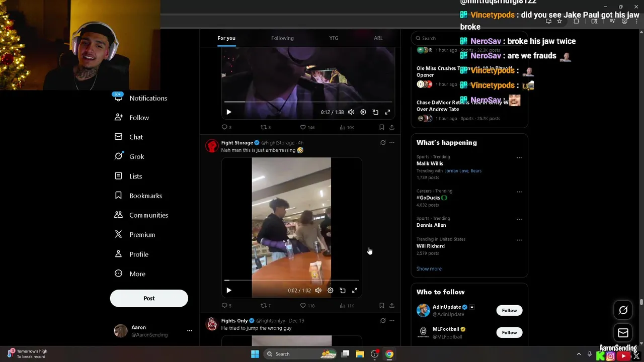The image size is (644, 362).
Task: Open Fight Storage profile avatar
Action: tap(212, 146)
